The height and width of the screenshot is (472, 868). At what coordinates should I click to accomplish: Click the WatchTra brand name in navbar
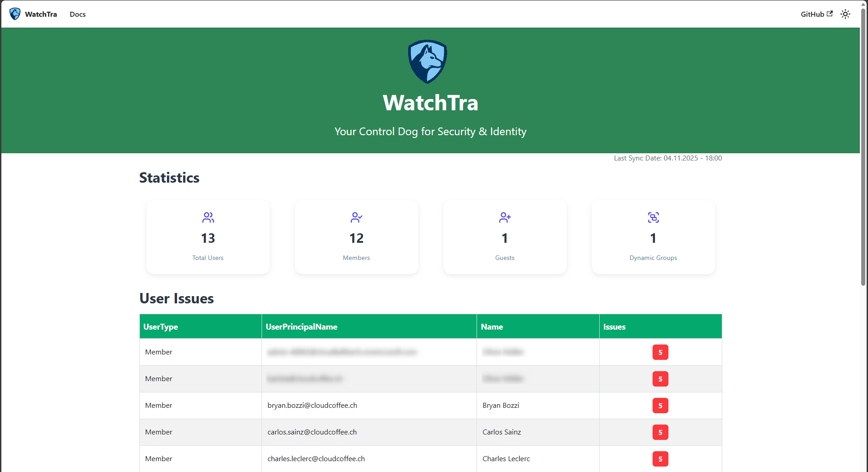point(41,14)
